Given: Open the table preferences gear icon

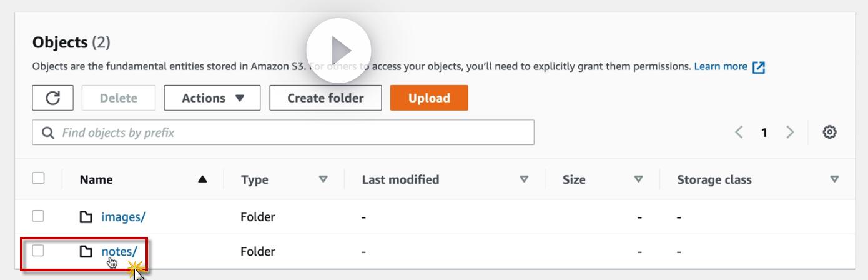Looking at the screenshot, I should (x=829, y=132).
